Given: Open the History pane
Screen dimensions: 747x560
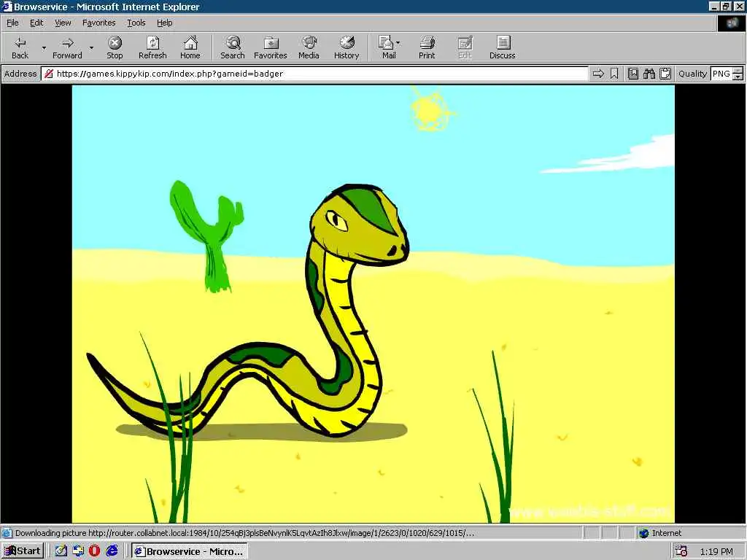Looking at the screenshot, I should pyautogui.click(x=347, y=47).
